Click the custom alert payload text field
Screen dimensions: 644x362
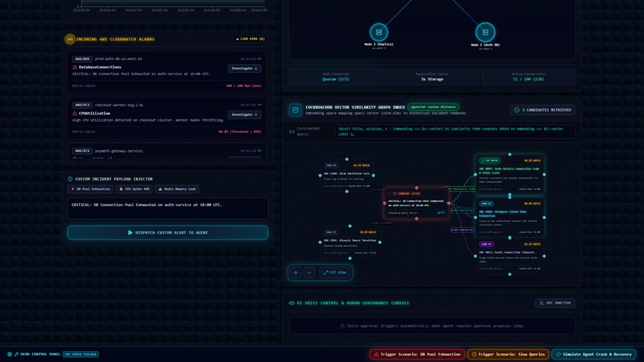point(168,209)
